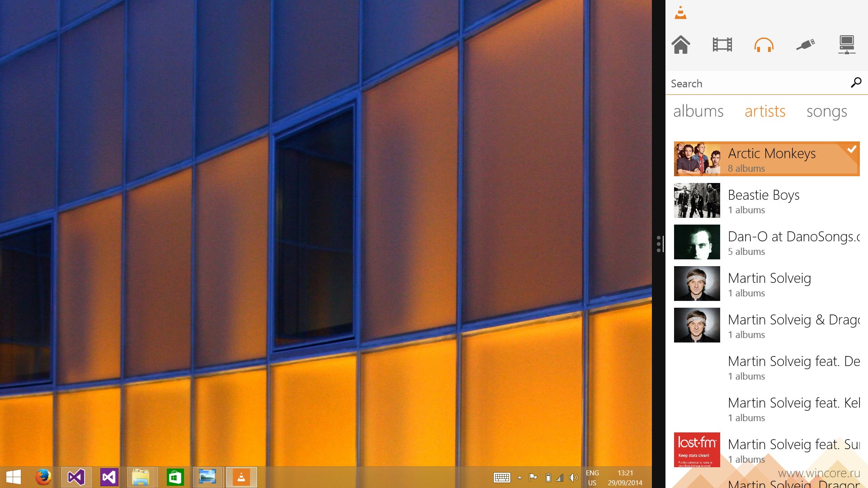
Task: Open the Videos section film icon
Action: tap(722, 45)
